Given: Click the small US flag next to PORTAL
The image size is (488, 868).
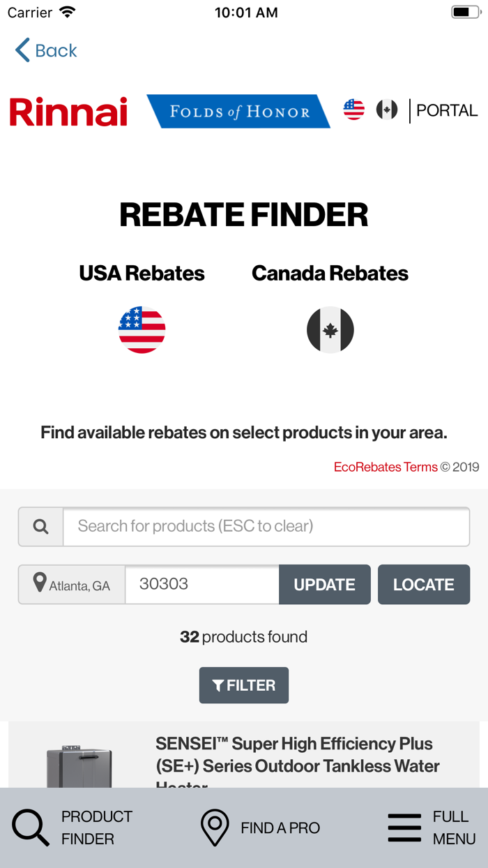Looking at the screenshot, I should tap(353, 109).
